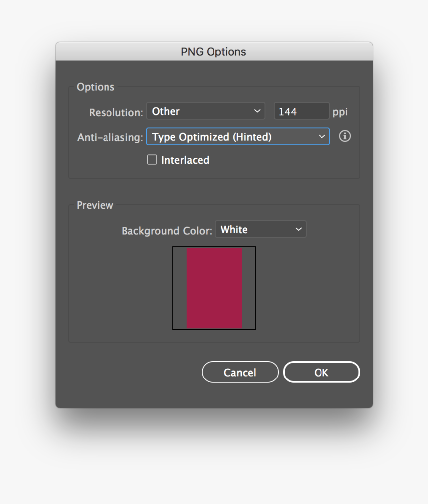Viewport: 428px width, 504px height.
Task: Click the chevron arrow on Background Color dropdown
Action: point(298,229)
